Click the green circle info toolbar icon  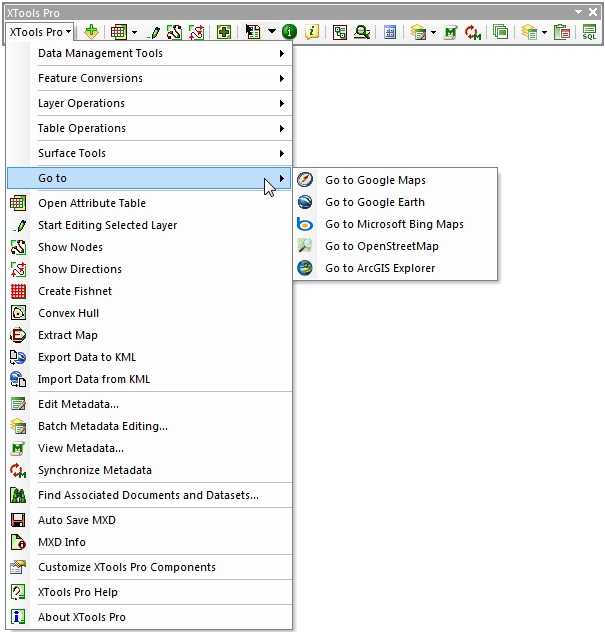click(x=289, y=32)
